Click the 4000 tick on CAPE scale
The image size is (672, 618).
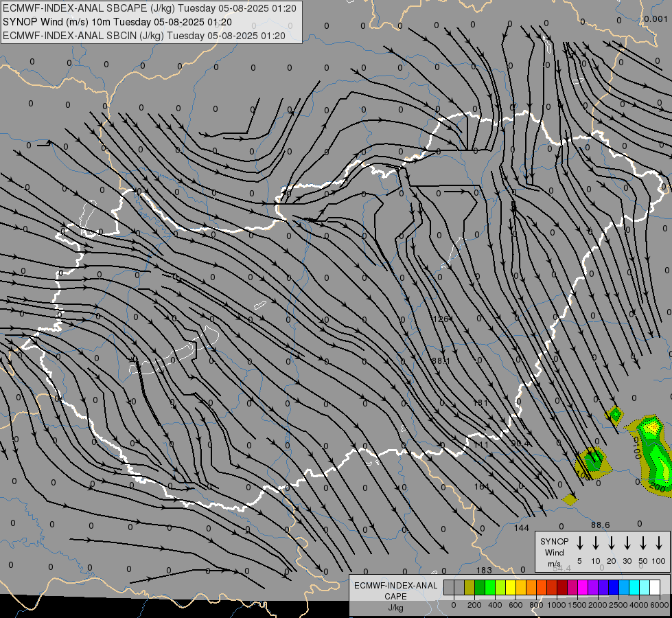639,605
